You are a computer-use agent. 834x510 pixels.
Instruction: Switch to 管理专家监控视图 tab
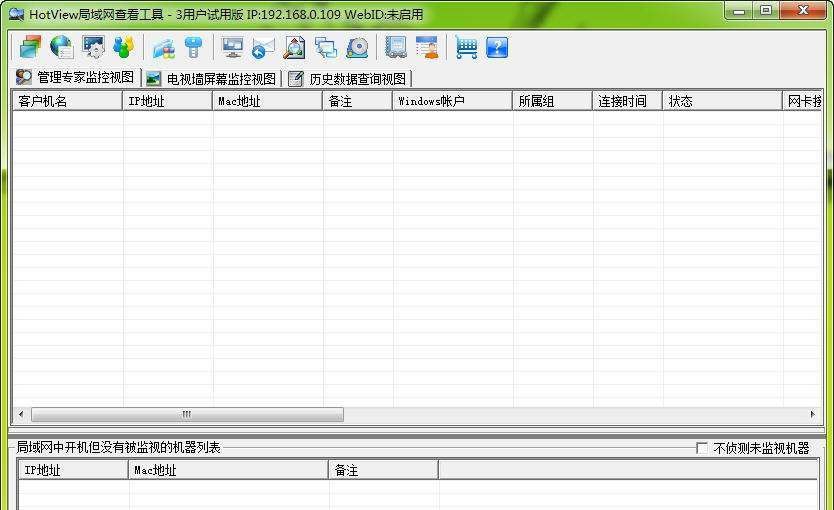tap(76, 78)
